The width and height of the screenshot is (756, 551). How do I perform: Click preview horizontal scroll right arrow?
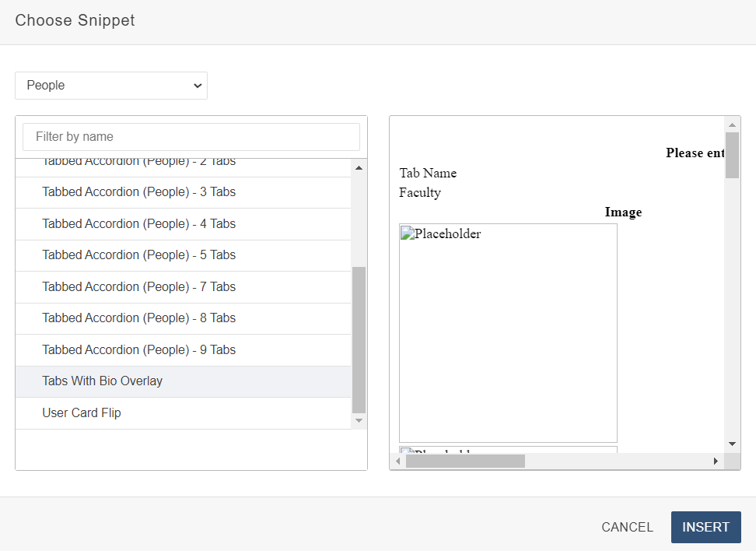(x=716, y=462)
